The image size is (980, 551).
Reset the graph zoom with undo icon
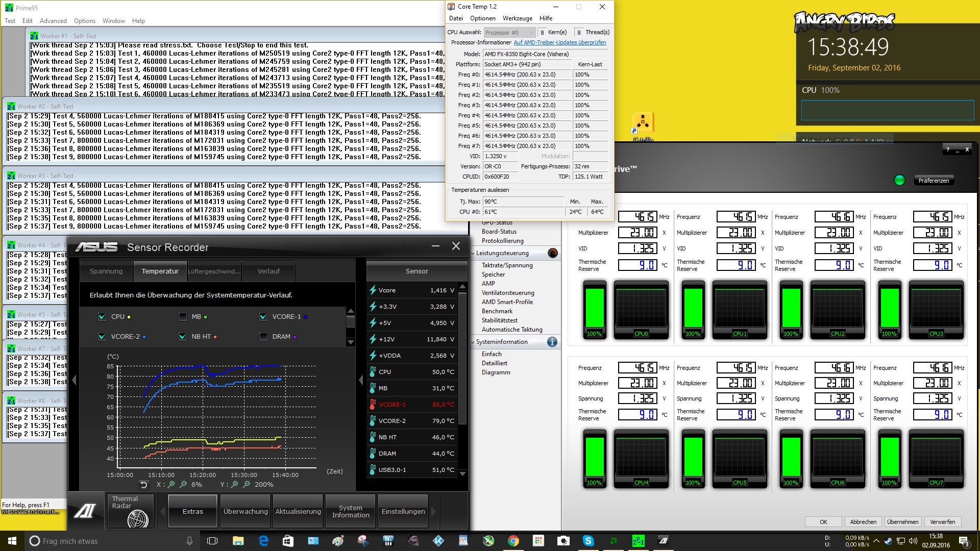click(144, 485)
